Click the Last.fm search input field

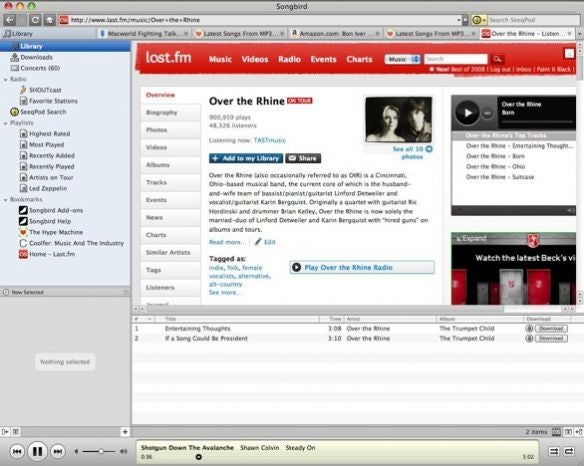pos(456,59)
